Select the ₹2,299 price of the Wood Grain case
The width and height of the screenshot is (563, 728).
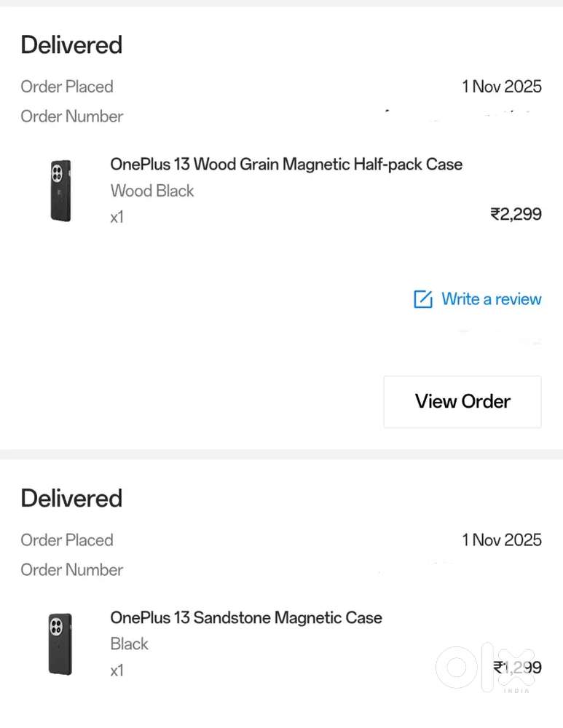(x=516, y=213)
